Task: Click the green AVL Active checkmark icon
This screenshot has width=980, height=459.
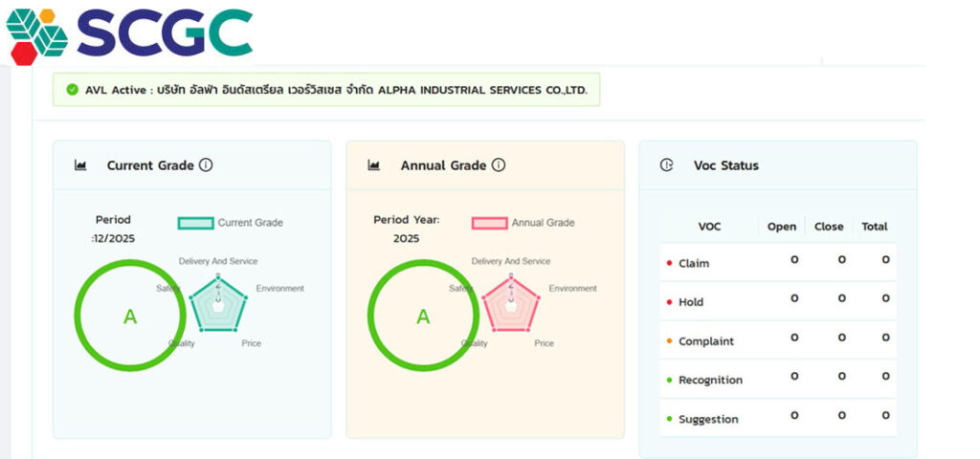Action: pyautogui.click(x=72, y=90)
